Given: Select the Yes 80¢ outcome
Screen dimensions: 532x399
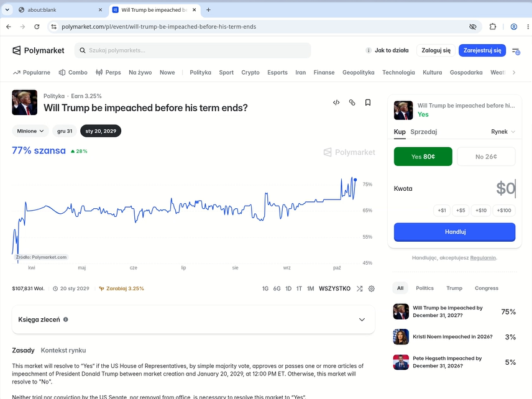Looking at the screenshot, I should [x=423, y=157].
